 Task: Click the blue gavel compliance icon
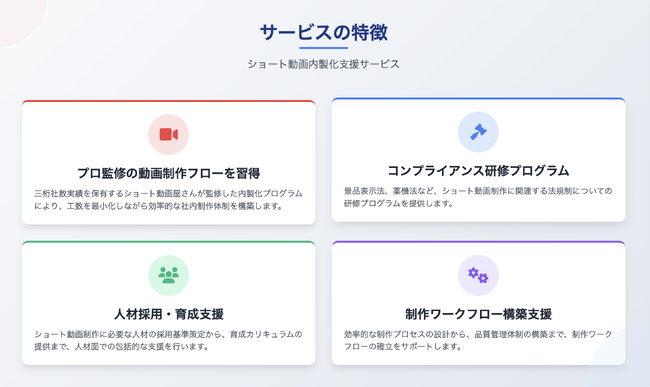point(478,132)
